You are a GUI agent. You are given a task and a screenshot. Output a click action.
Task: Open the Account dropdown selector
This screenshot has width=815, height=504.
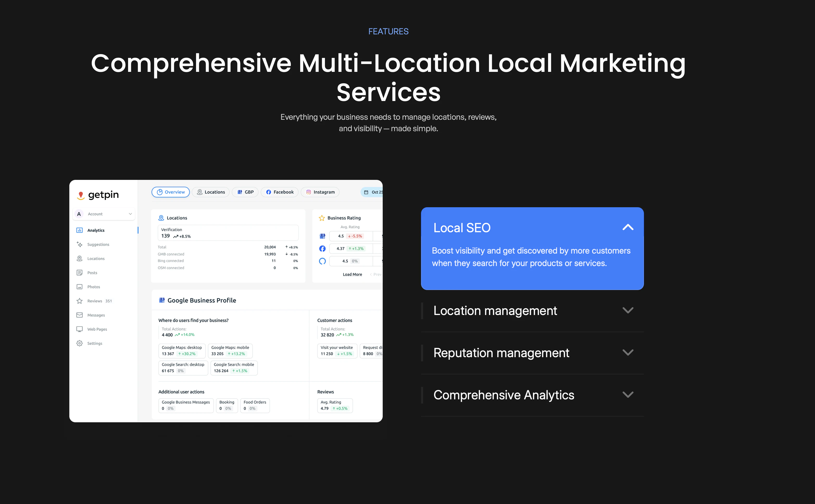(x=104, y=214)
